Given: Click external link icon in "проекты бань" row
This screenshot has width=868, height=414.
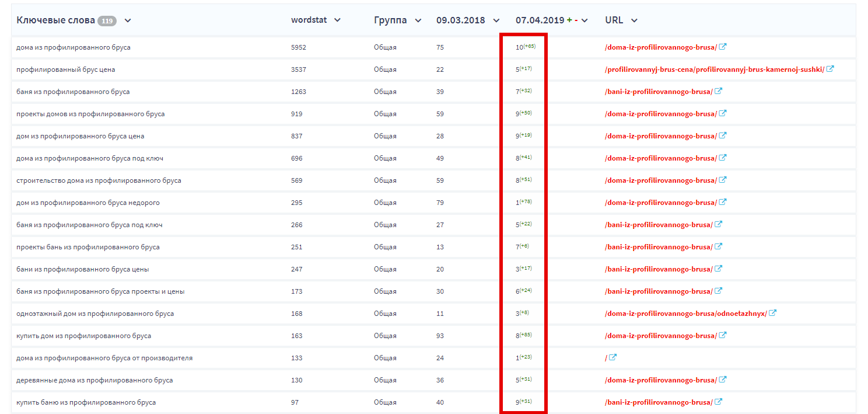Looking at the screenshot, I should coord(719,246).
